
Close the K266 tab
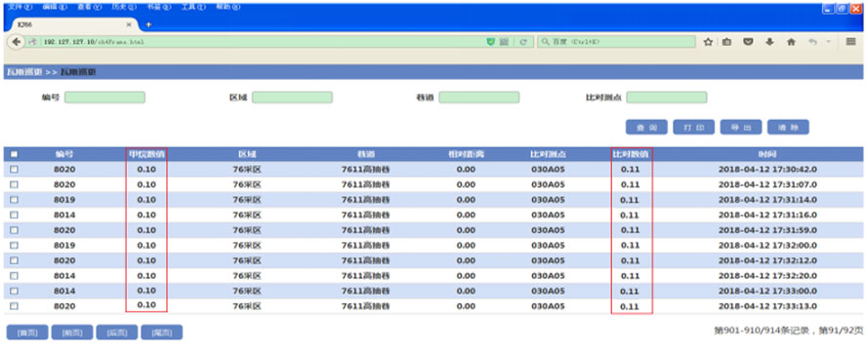(129, 25)
